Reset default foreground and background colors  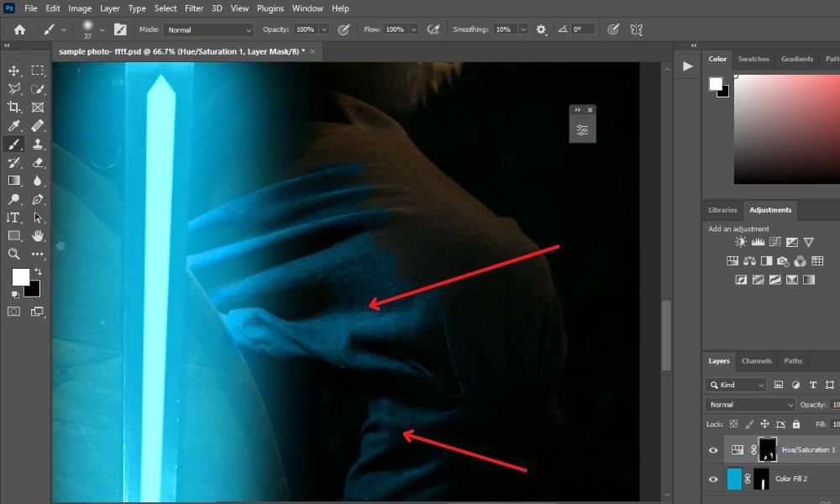(15, 294)
